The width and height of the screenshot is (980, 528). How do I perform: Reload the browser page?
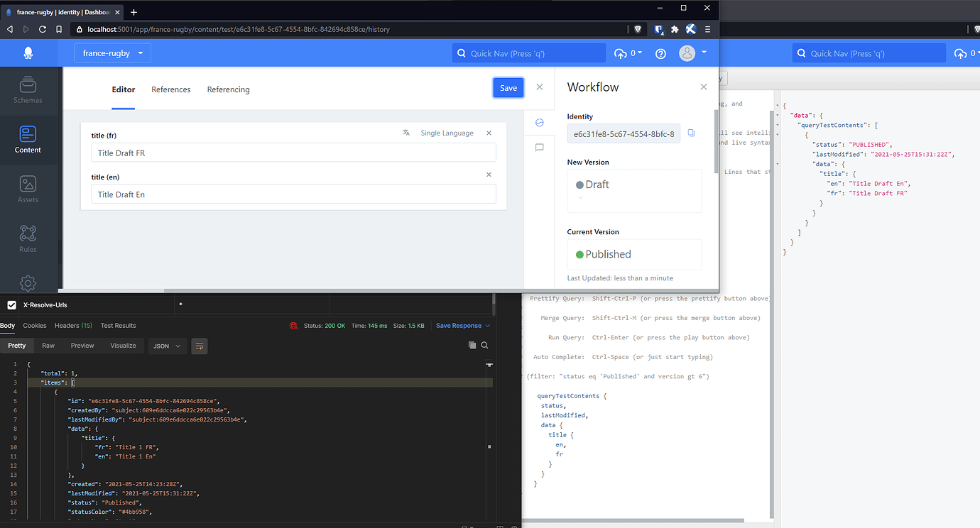(43, 29)
